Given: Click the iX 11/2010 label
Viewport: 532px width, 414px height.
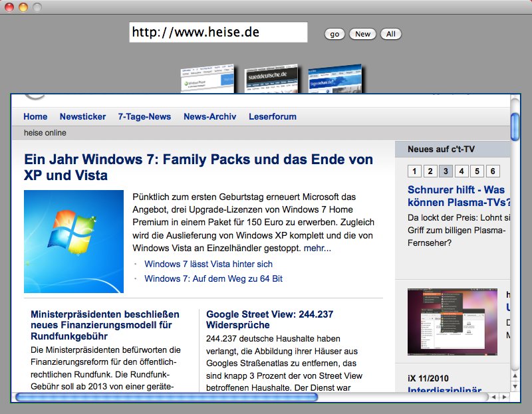Looking at the screenshot, I should pos(428,378).
